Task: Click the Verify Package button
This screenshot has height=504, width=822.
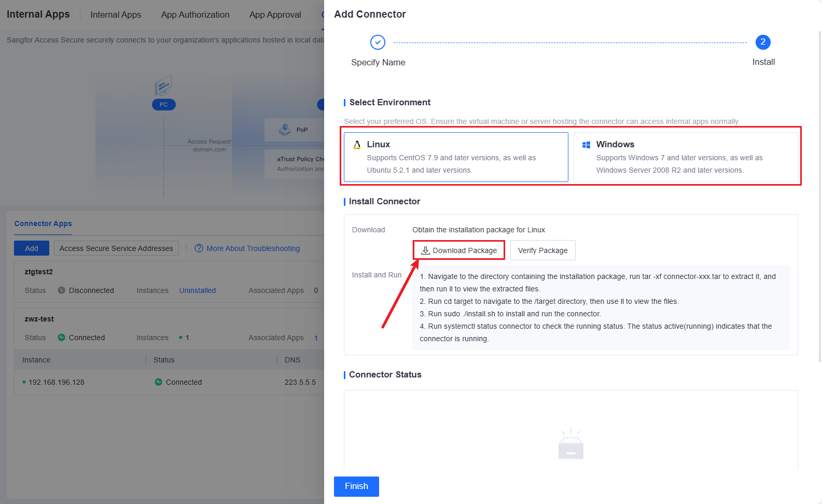Action: click(543, 250)
